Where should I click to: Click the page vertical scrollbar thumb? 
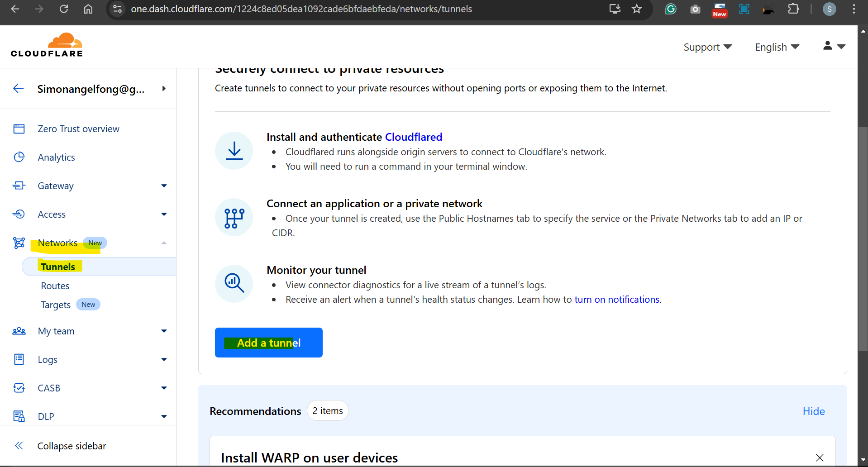(863, 239)
